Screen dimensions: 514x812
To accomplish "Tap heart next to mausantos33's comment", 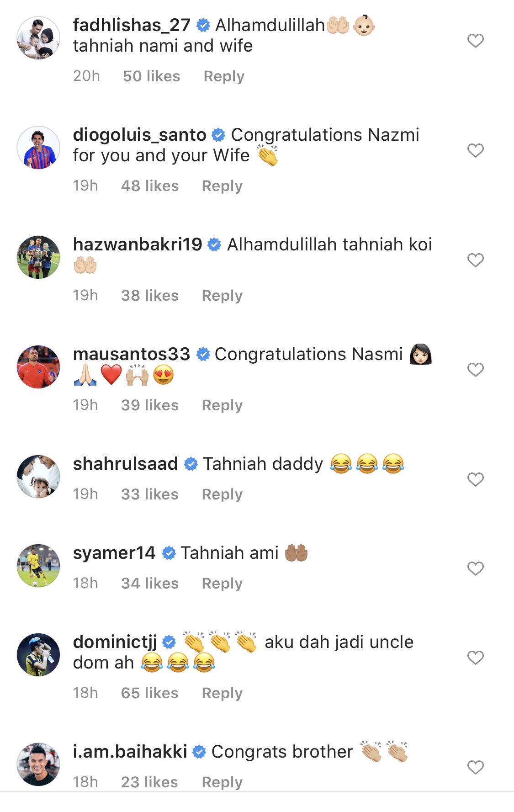I will [x=475, y=370].
